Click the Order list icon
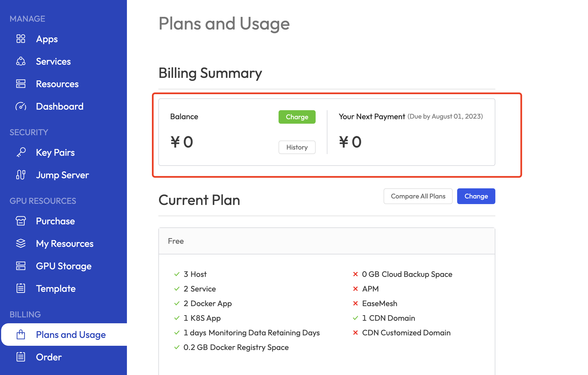Image resolution: width=588 pixels, height=375 pixels. point(21,357)
